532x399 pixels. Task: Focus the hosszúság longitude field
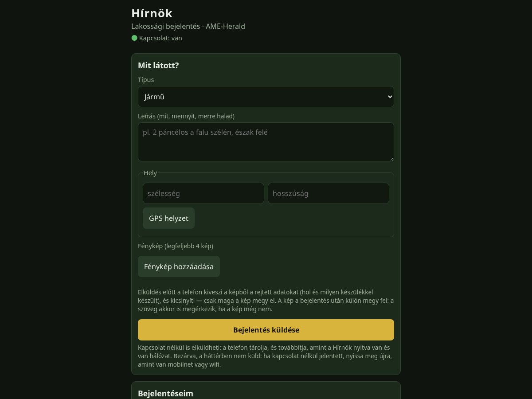coord(329,193)
